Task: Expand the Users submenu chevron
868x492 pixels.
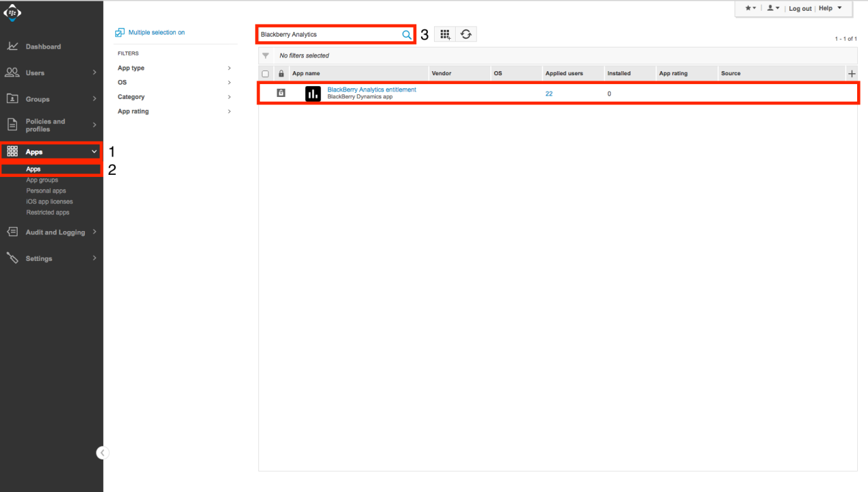Action: point(94,73)
